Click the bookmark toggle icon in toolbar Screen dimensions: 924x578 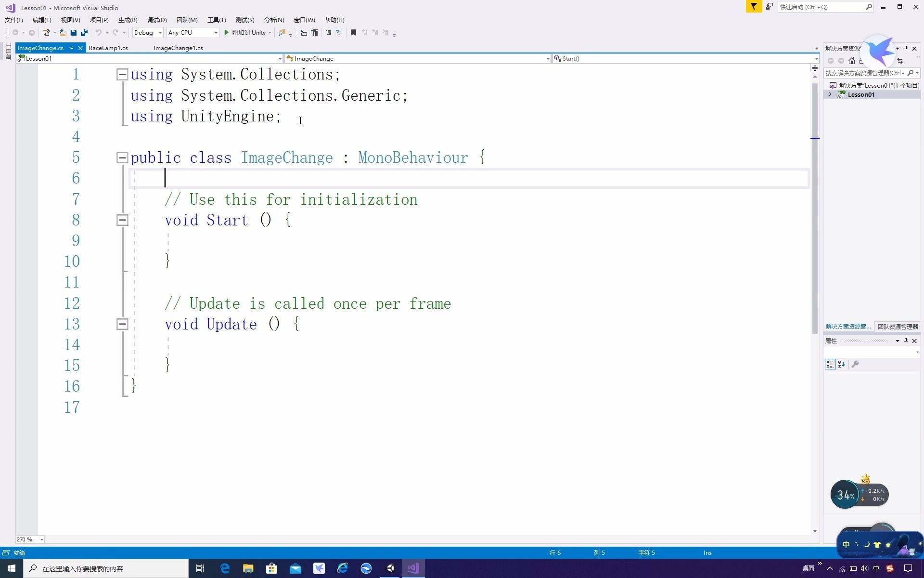point(353,33)
